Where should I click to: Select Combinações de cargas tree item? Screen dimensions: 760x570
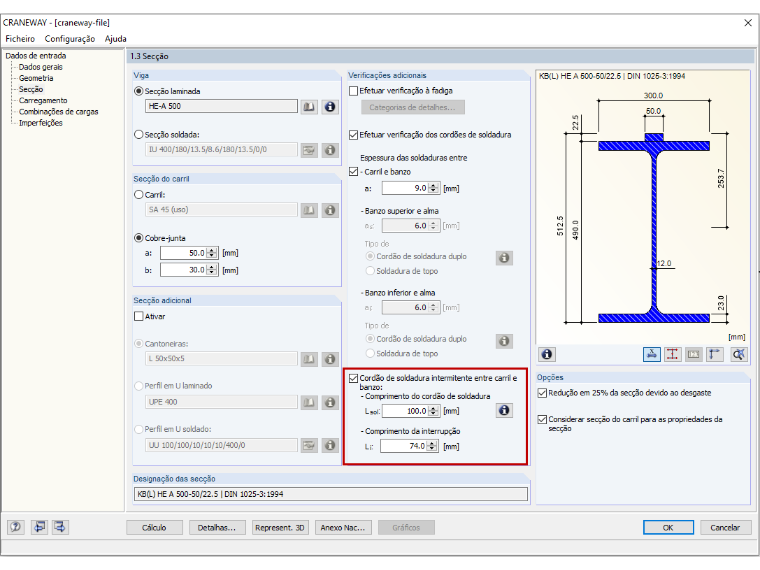(59, 112)
